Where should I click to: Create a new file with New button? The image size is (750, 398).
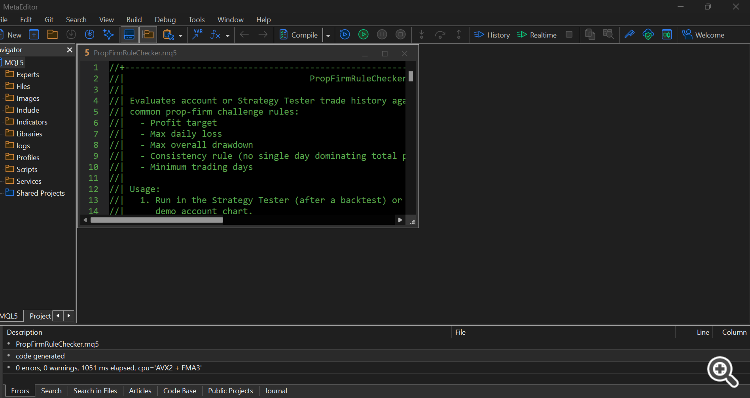[11, 35]
